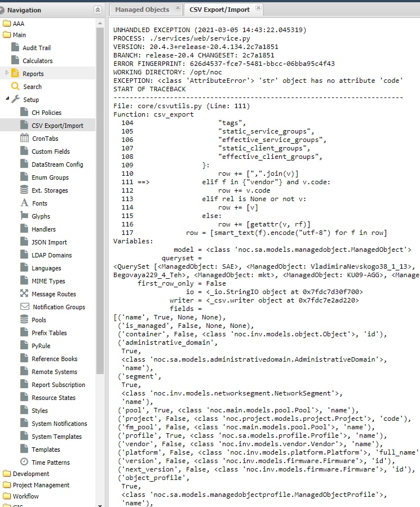420x507 pixels.
Task: Select CSV Export/Import in navigation tree
Action: (x=58, y=126)
